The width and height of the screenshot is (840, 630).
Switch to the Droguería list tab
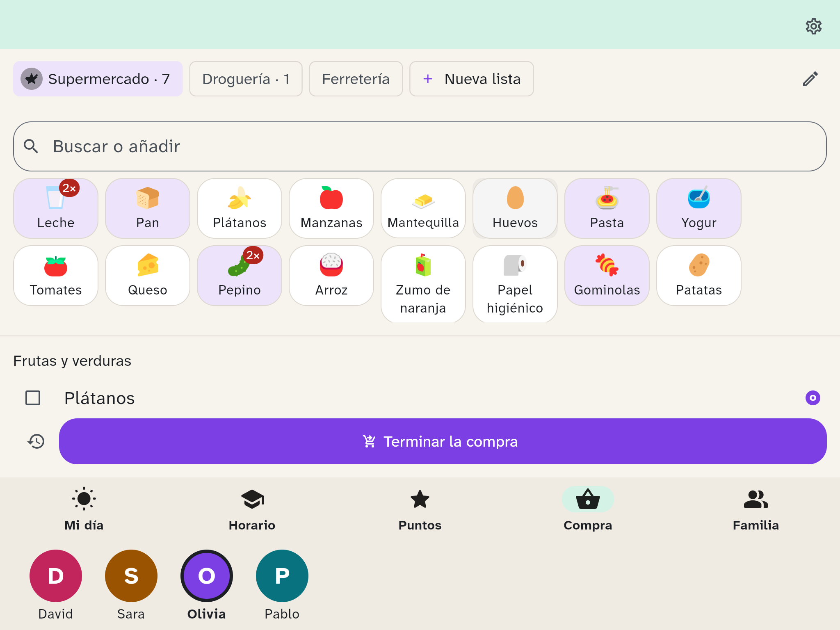[x=246, y=79]
